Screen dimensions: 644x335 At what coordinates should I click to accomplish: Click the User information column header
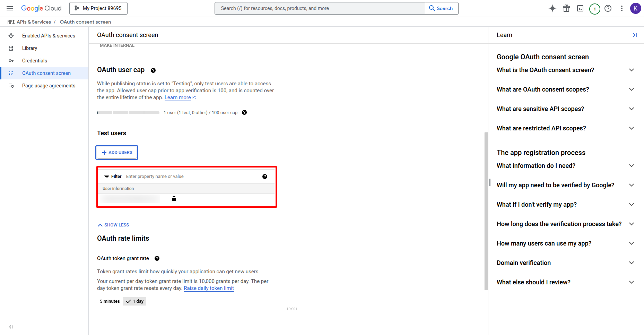118,189
